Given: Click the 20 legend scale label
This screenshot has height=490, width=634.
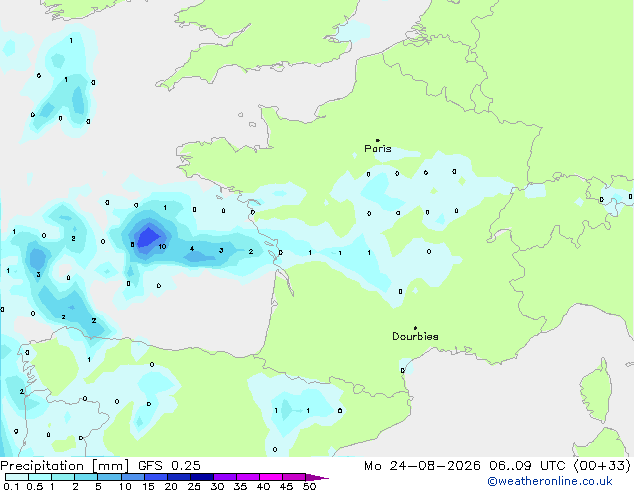Looking at the screenshot, I should [x=171, y=486].
